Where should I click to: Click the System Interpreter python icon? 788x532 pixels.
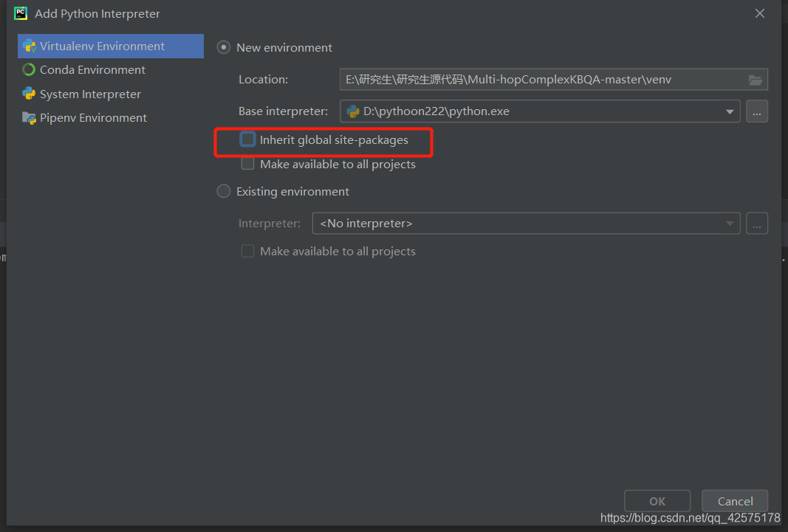(x=29, y=94)
